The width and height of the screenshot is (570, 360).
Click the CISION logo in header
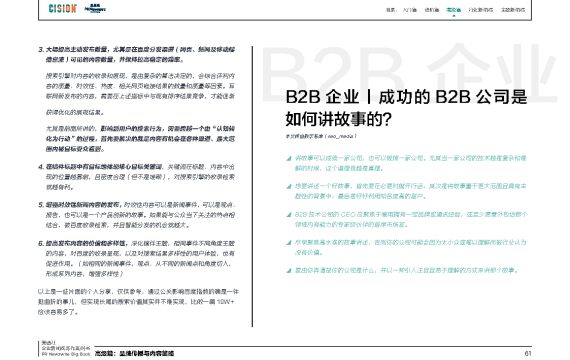[63, 8]
